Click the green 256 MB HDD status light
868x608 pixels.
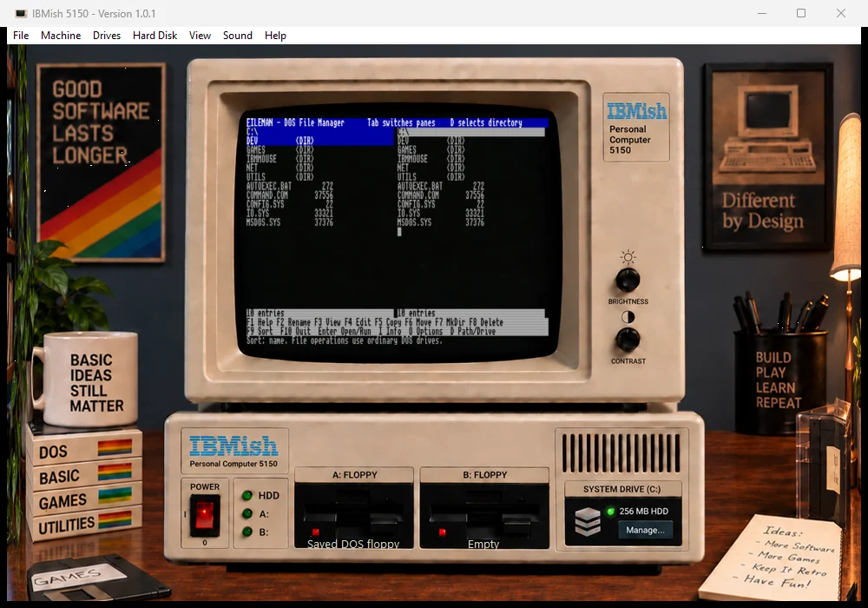610,511
